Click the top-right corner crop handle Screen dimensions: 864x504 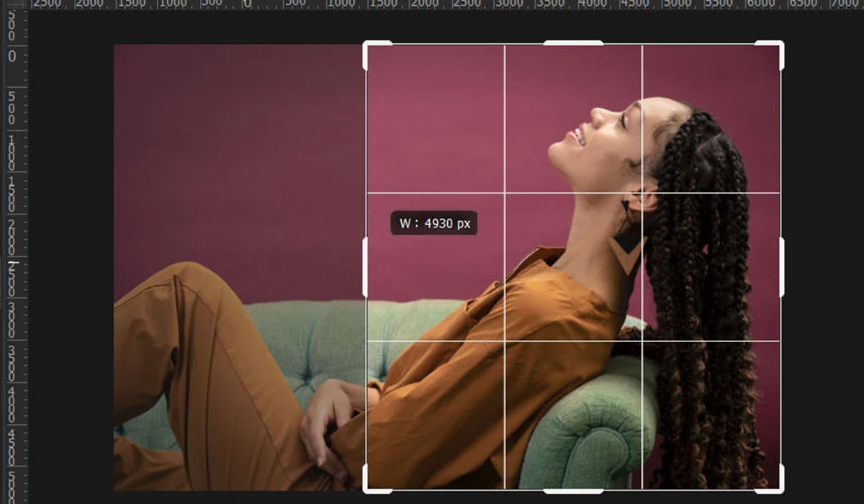pyautogui.click(x=780, y=45)
